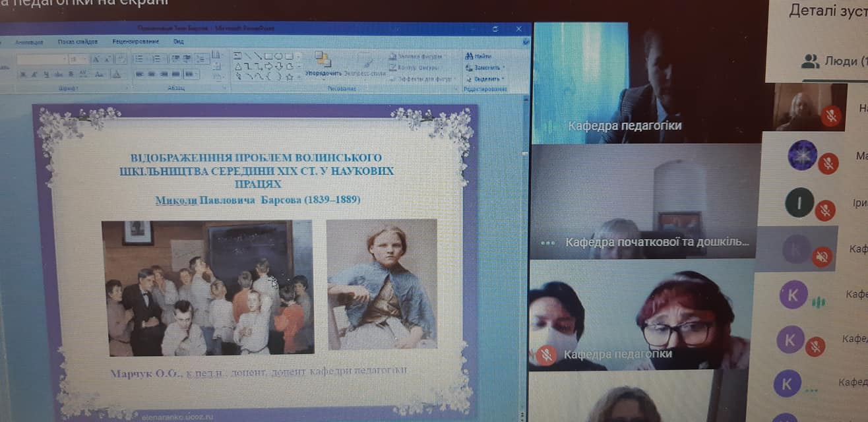Switch to Вид ribbon tab
The height and width of the screenshot is (422, 868).
point(178,42)
